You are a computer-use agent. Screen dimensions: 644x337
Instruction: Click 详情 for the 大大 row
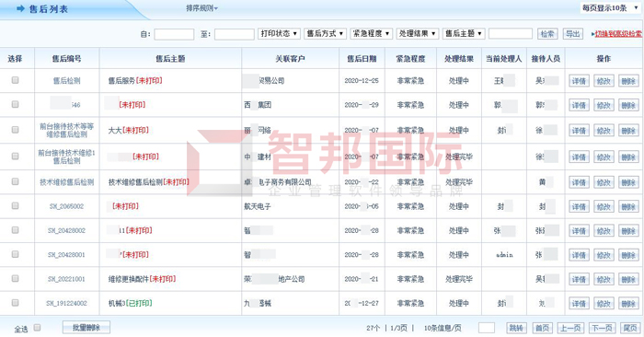pyautogui.click(x=579, y=131)
